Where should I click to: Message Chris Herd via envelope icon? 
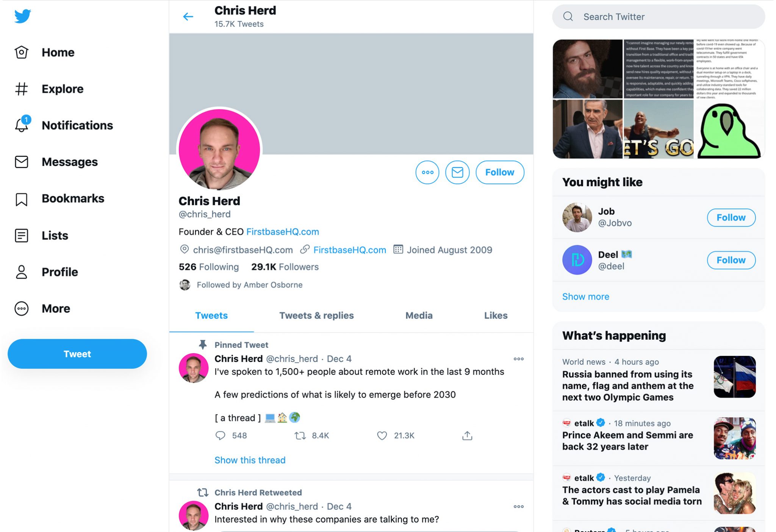tap(457, 172)
